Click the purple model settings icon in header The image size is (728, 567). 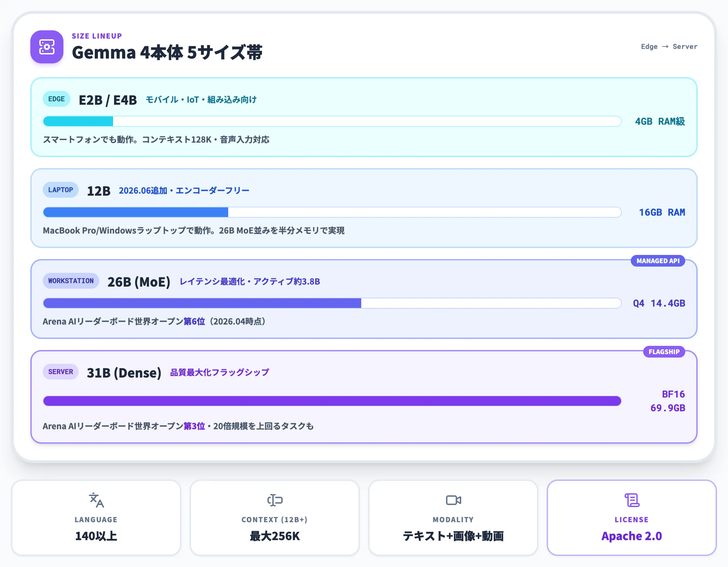(x=47, y=47)
